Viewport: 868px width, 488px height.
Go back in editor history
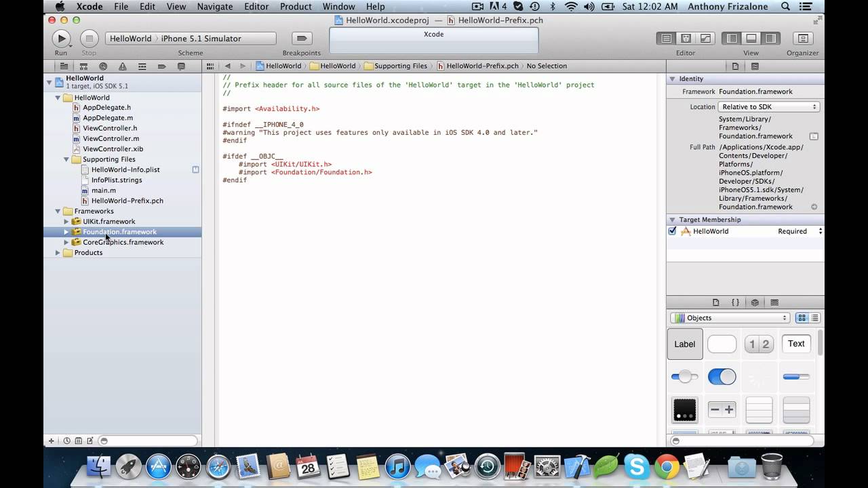pyautogui.click(x=227, y=66)
